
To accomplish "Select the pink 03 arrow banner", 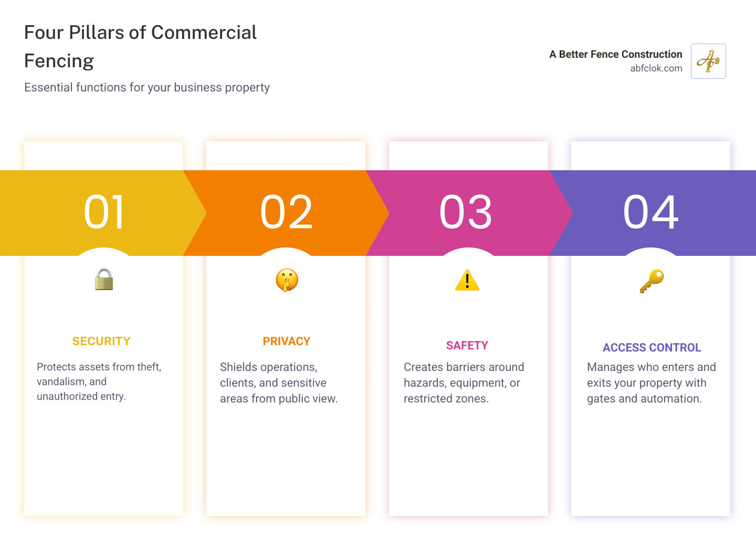I will tap(467, 212).
